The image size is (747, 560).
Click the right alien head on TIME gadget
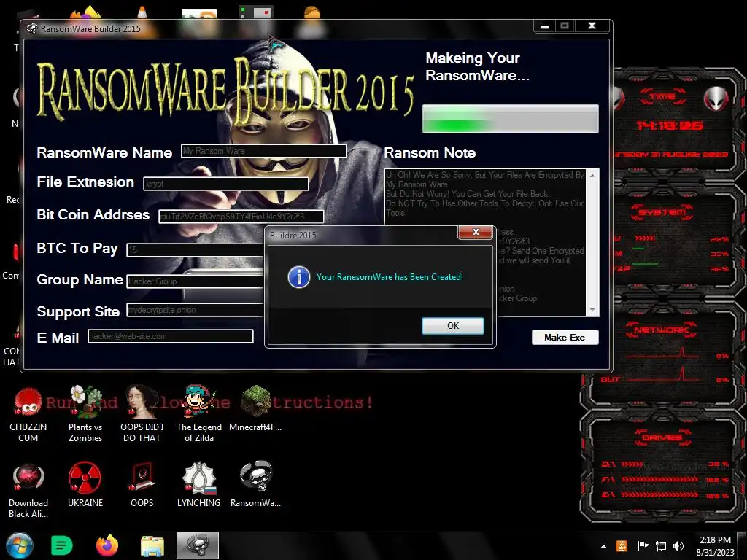(x=716, y=99)
